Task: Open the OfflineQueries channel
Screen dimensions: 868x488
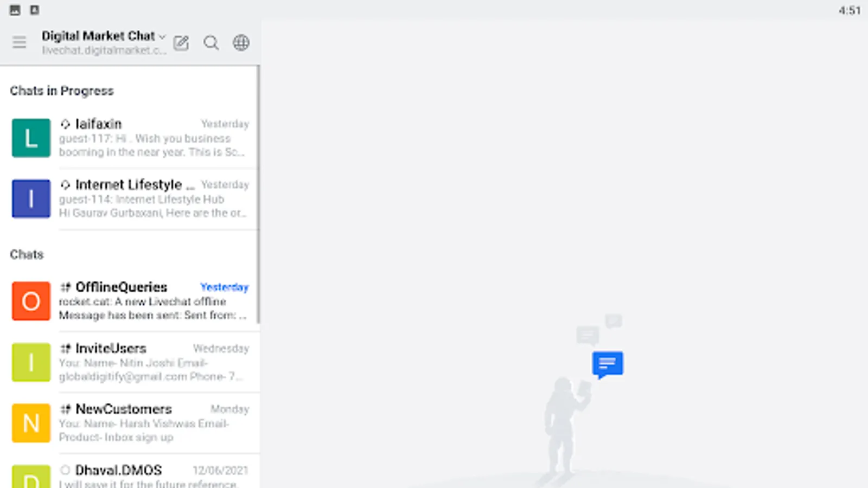Action: [130, 301]
